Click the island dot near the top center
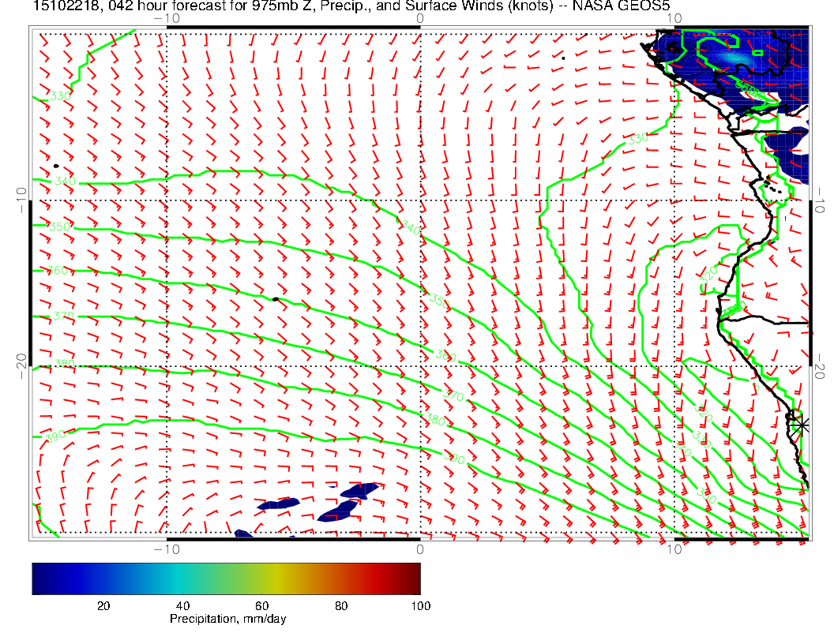The image size is (834, 644). coord(563,58)
